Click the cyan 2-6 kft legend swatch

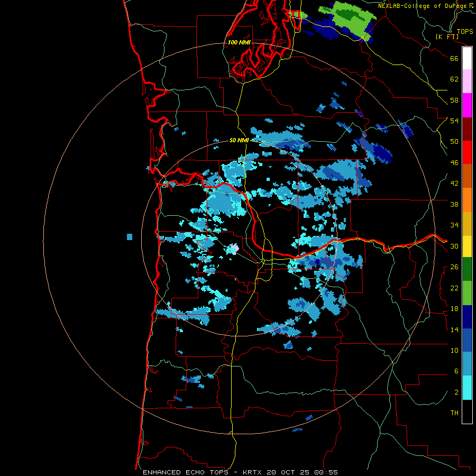point(467,388)
